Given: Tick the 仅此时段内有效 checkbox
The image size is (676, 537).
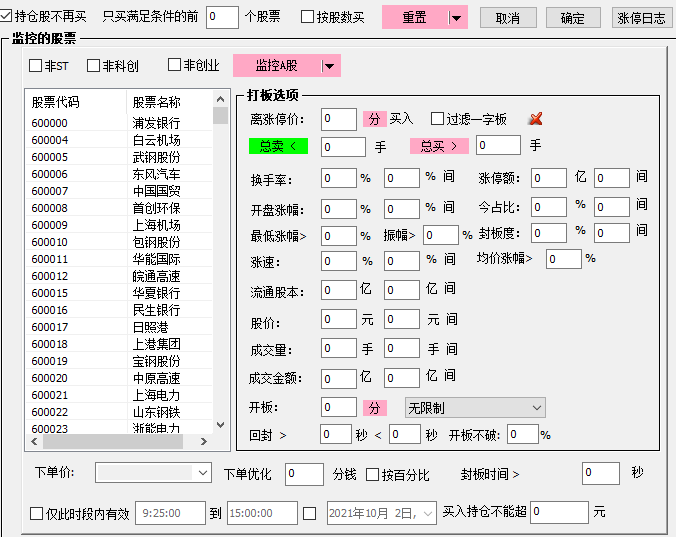Looking at the screenshot, I should tap(37, 513).
